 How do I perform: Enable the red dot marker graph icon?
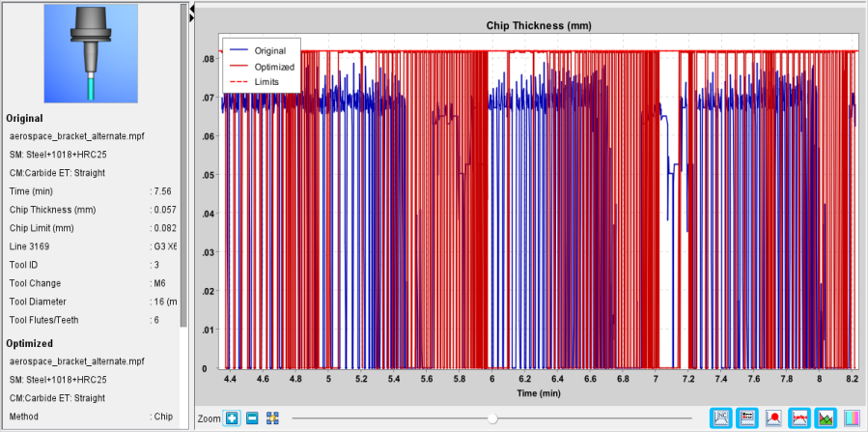773,418
